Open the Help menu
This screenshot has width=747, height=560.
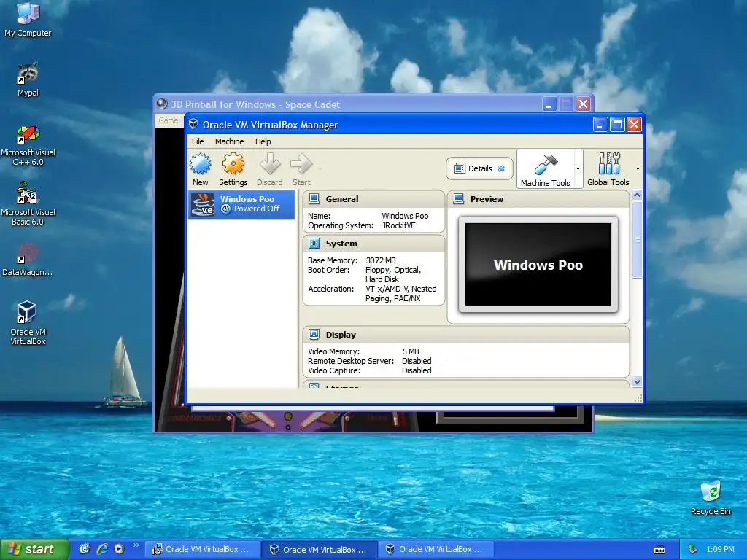click(263, 141)
